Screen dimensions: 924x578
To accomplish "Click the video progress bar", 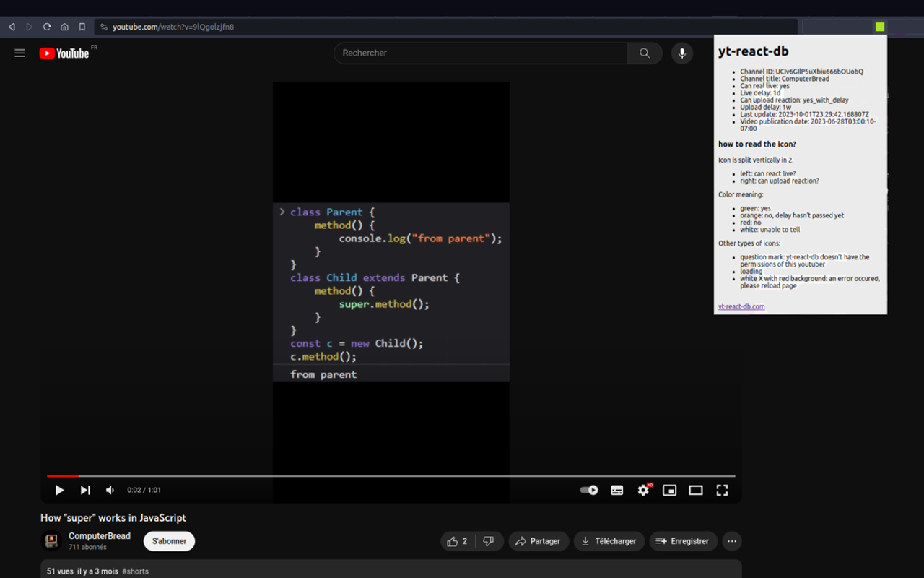I will (x=390, y=476).
